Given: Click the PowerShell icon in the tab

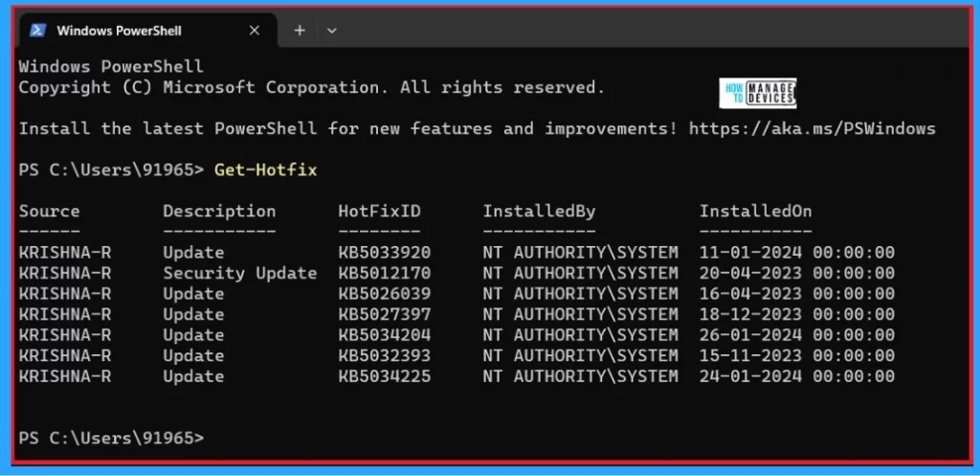Looking at the screenshot, I should click(x=37, y=30).
